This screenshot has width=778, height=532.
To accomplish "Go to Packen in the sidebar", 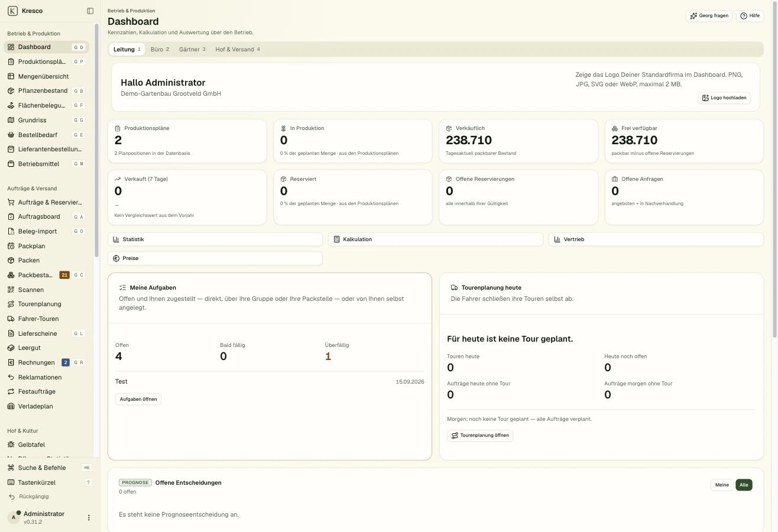I will coord(46,260).
